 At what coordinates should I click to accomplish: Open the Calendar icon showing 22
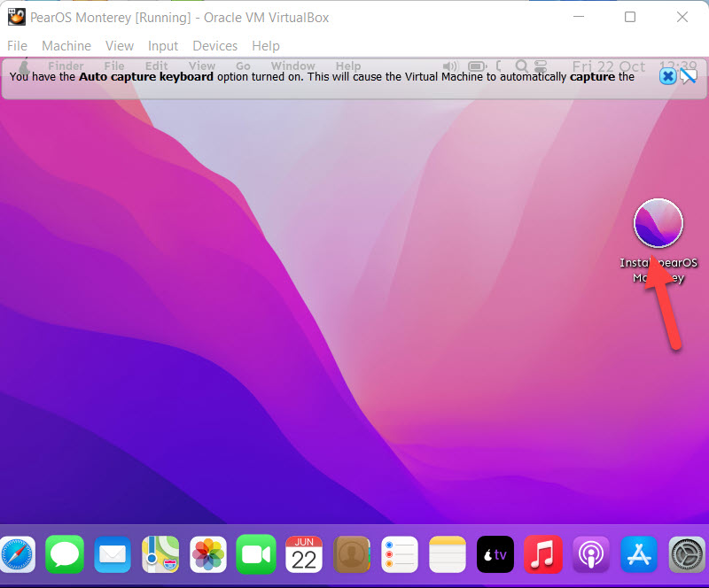point(304,554)
